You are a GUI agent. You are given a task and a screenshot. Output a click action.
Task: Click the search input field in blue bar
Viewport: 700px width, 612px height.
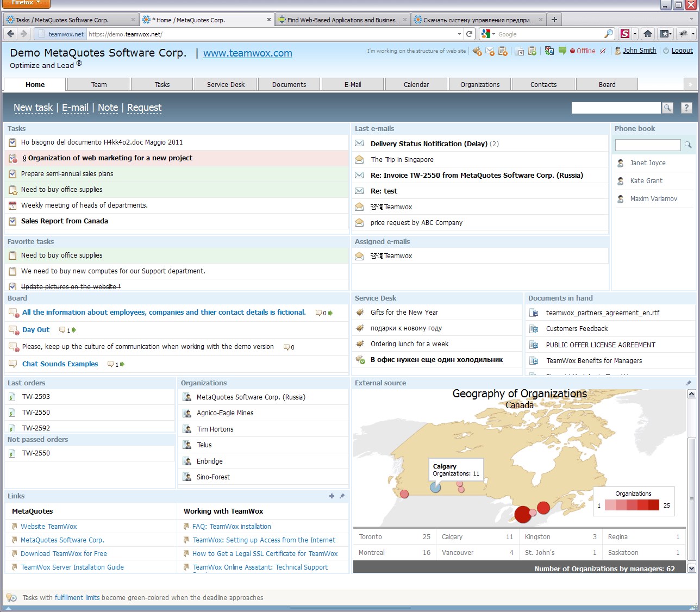(616, 108)
